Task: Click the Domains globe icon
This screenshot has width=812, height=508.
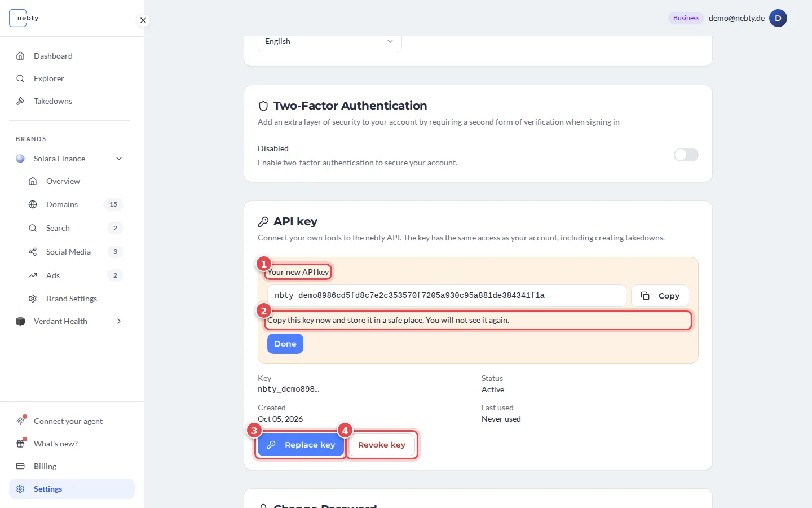Action: coord(33,204)
